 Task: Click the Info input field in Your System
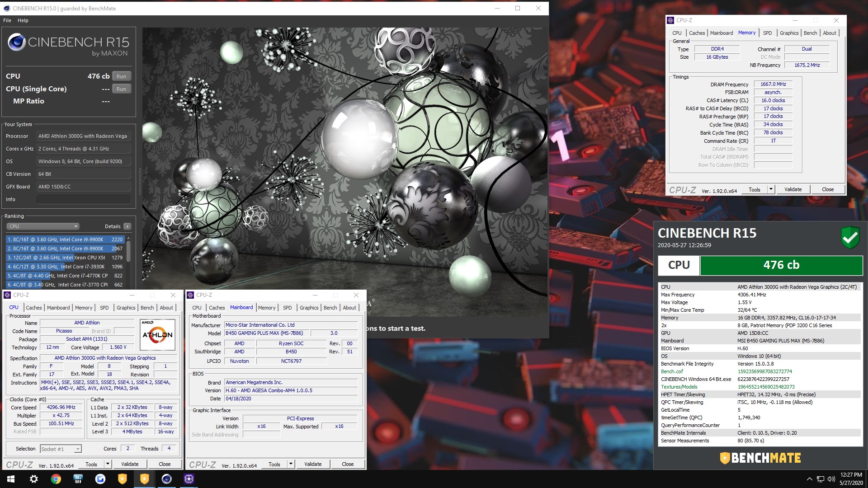pyautogui.click(x=84, y=199)
